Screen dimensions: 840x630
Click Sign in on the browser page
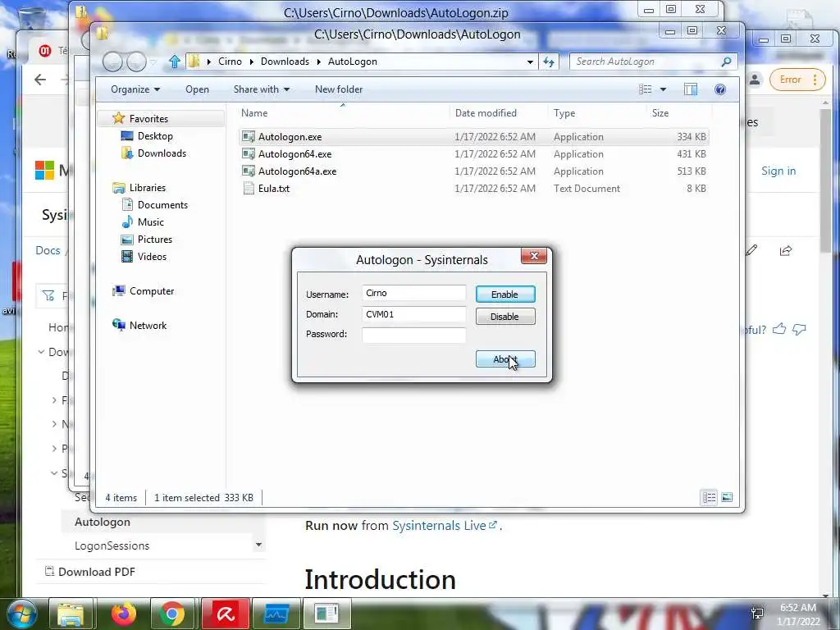pyautogui.click(x=778, y=171)
